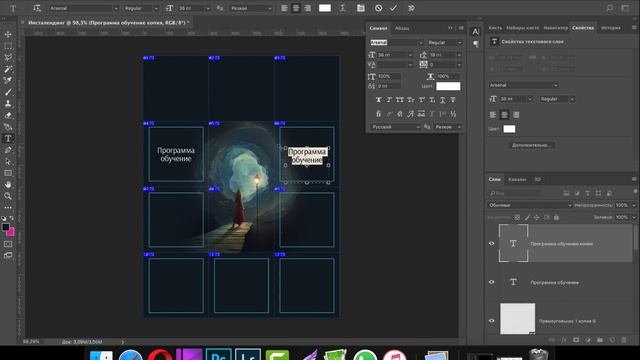This screenshot has width=640, height=360.
Task: Right align text in options bar
Action: tap(307, 8)
